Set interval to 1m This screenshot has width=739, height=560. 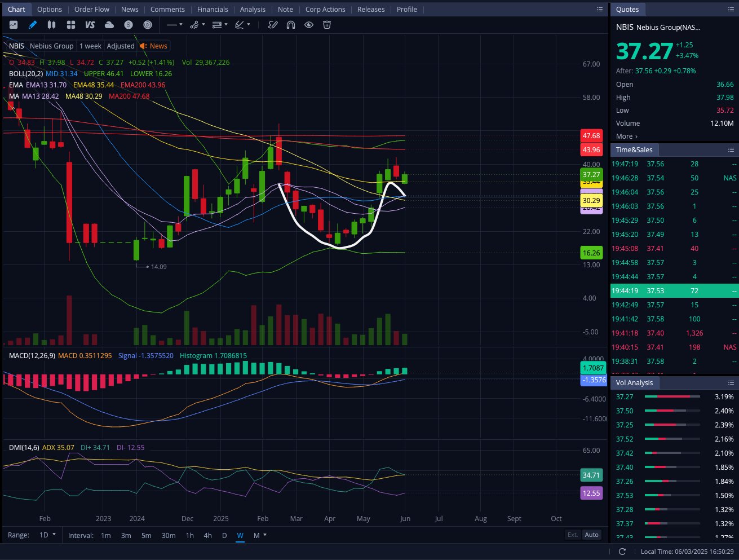click(x=105, y=535)
